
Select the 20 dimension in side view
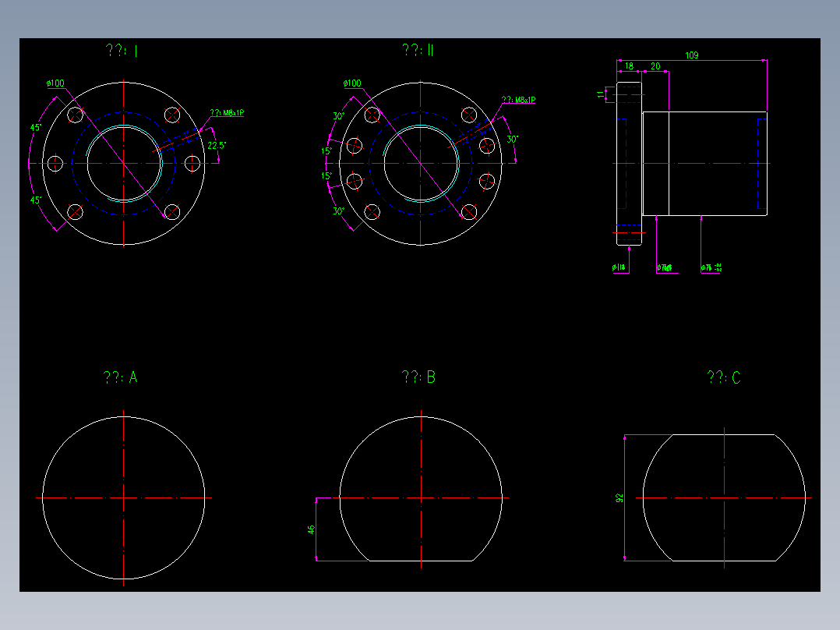[655, 66]
